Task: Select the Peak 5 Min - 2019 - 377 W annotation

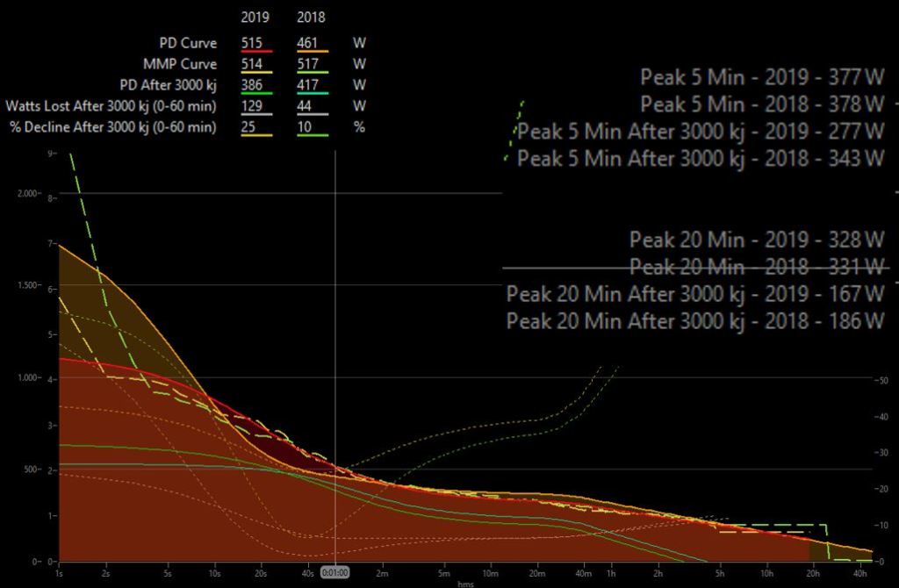Action: [x=762, y=76]
